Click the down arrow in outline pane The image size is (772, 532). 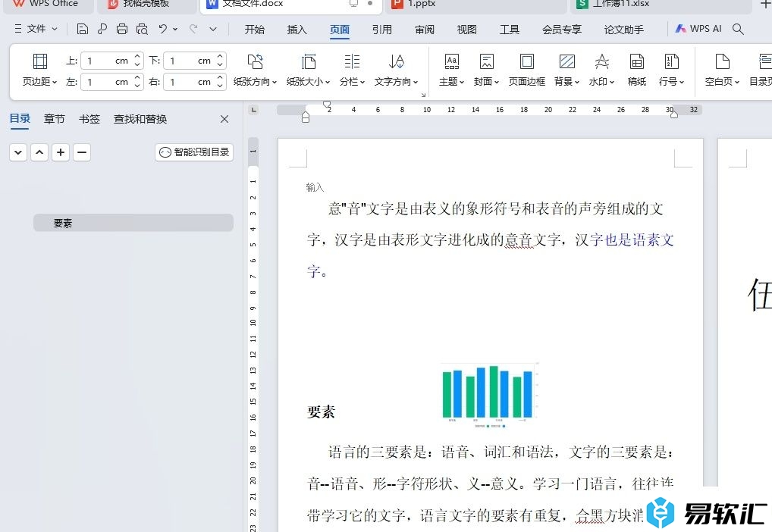pos(18,152)
